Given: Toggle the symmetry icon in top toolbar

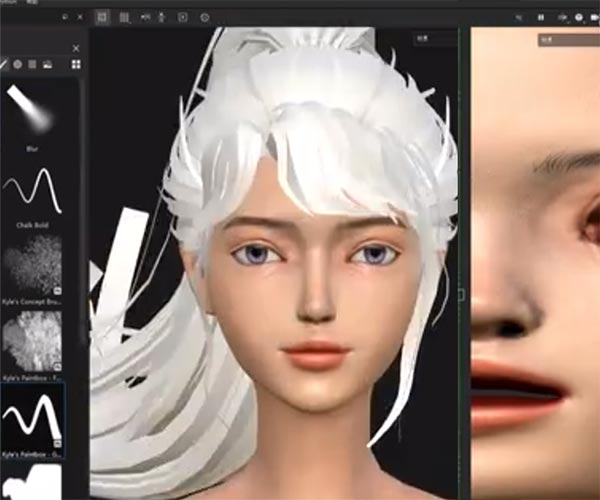Looking at the screenshot, I should pyautogui.click(x=146, y=17).
